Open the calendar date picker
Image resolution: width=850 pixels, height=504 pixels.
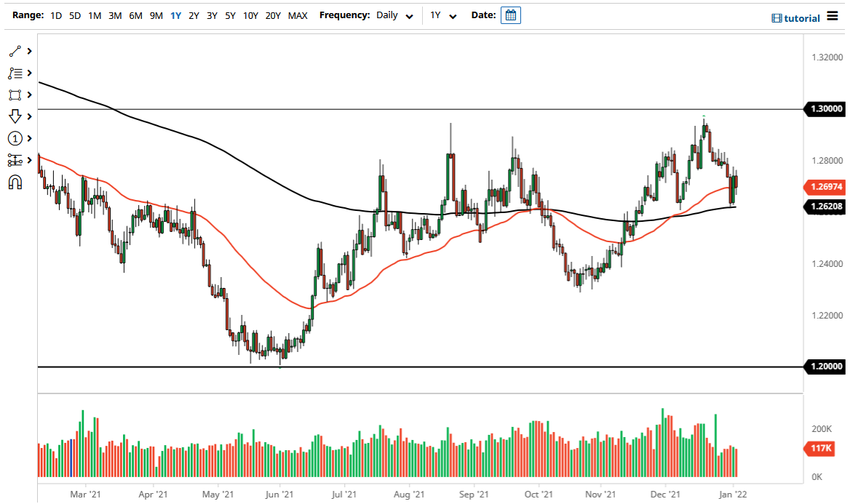coord(510,15)
